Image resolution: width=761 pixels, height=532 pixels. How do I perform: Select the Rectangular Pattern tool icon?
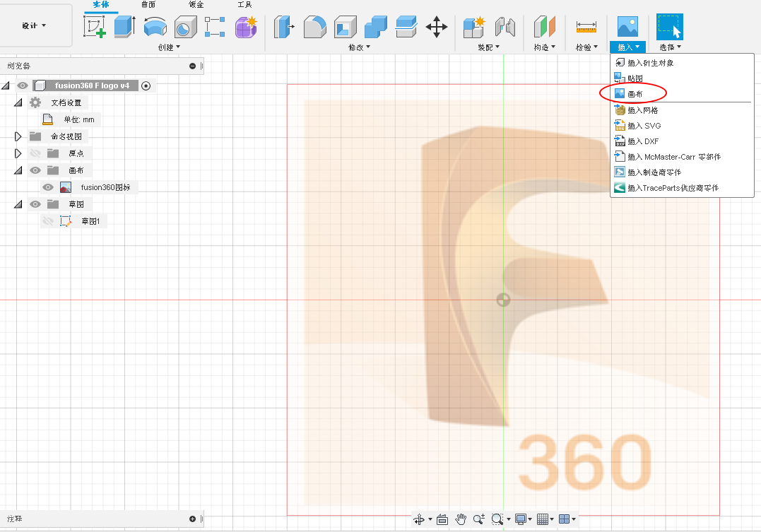click(215, 27)
